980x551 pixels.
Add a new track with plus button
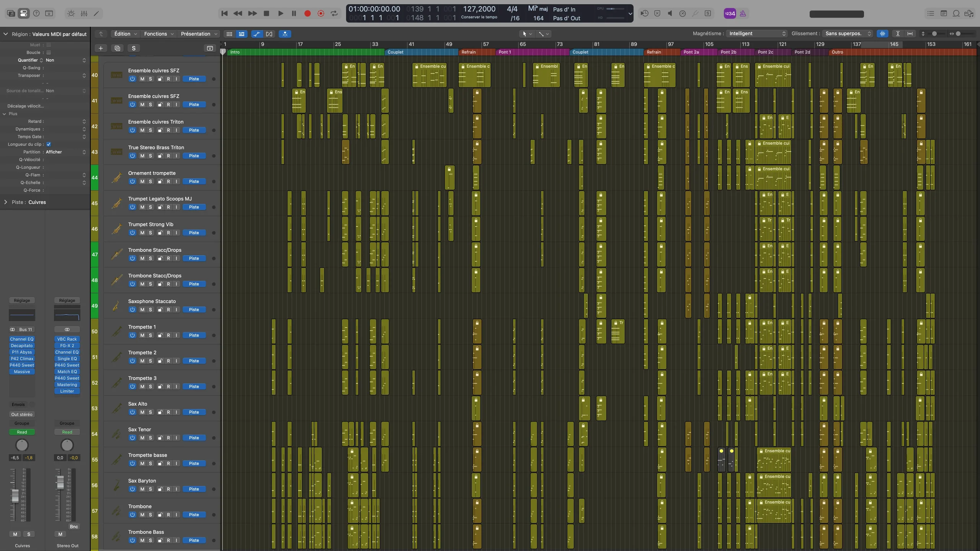pos(101,48)
